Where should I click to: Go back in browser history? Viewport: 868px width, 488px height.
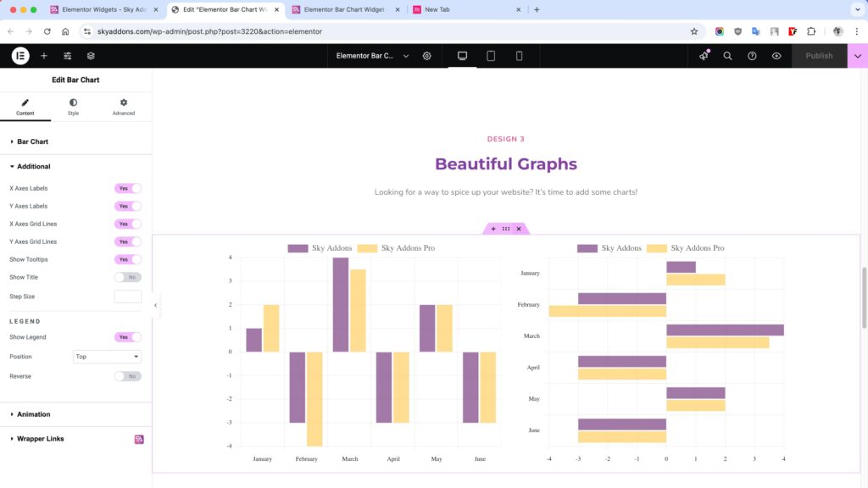(x=11, y=31)
